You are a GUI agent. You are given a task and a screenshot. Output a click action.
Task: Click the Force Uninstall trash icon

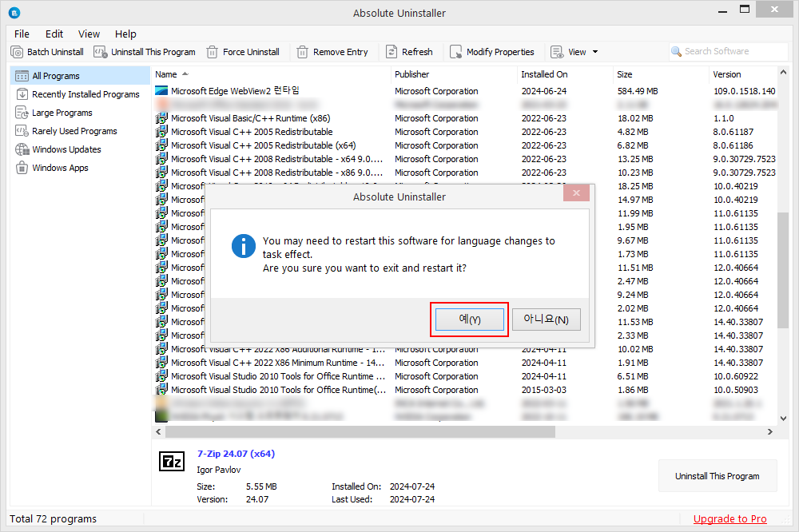pyautogui.click(x=212, y=52)
